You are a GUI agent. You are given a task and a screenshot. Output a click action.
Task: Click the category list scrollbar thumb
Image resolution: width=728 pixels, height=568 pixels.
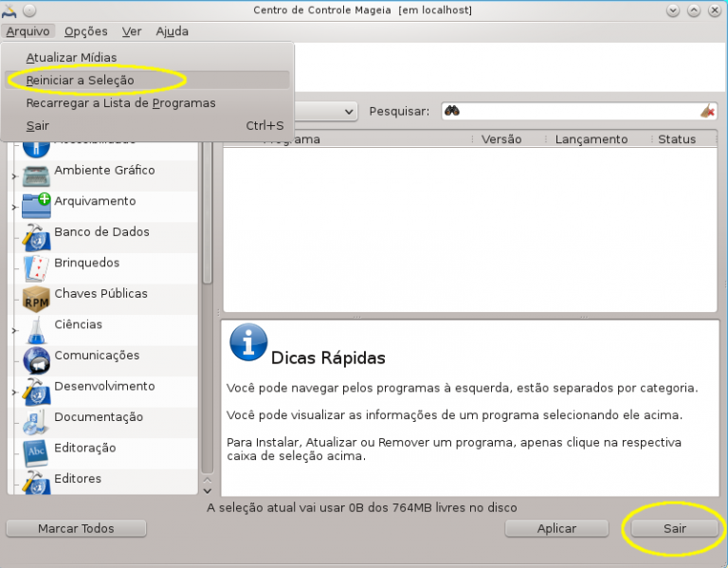click(x=208, y=212)
